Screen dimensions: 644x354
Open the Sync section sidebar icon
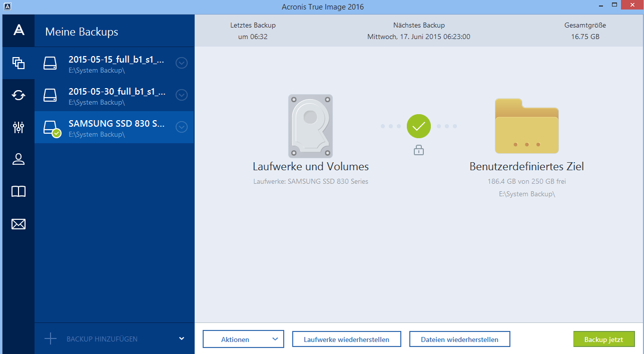(19, 95)
